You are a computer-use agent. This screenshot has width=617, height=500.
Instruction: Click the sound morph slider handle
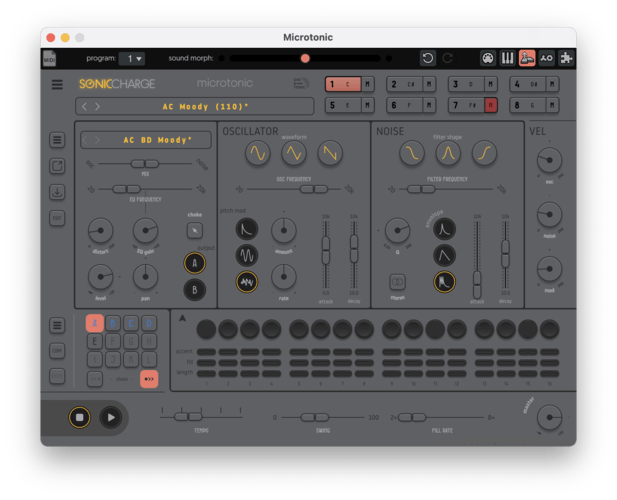coord(305,59)
